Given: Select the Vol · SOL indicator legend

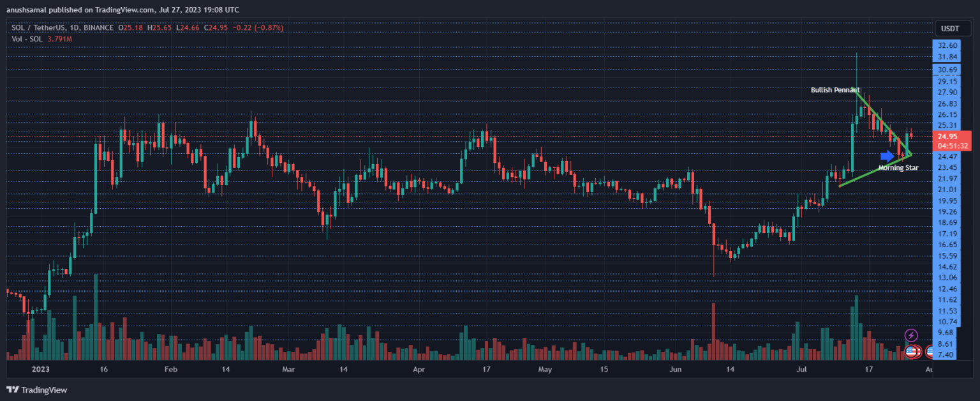Looking at the screenshot, I should (x=27, y=39).
